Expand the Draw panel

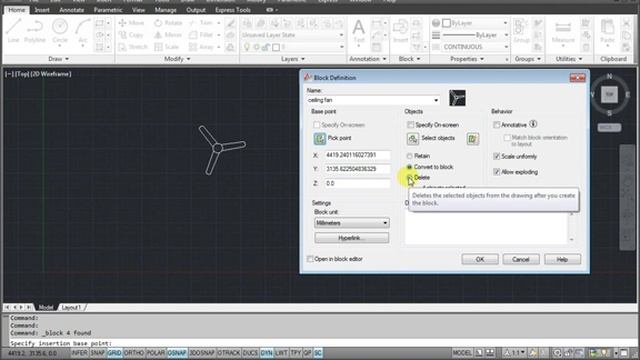click(x=58, y=59)
